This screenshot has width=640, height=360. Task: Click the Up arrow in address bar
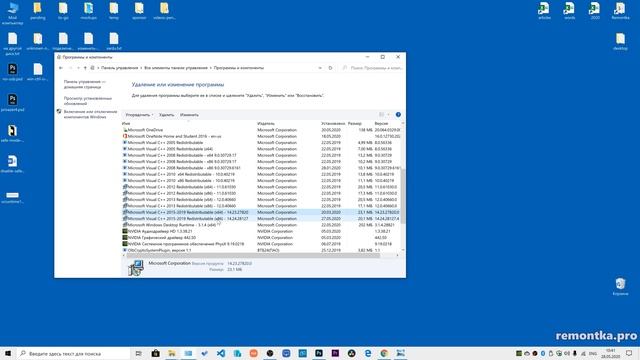[x=85, y=68]
